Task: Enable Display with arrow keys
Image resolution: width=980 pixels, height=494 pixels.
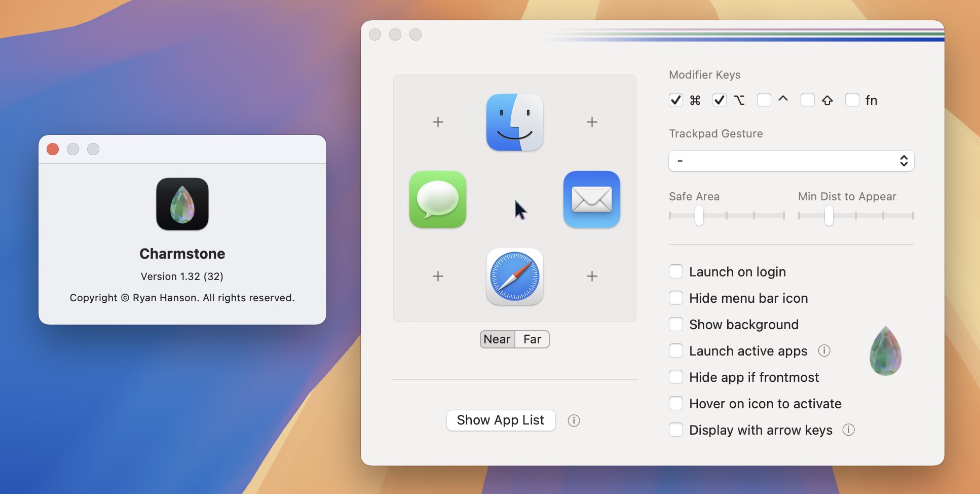Action: point(676,430)
